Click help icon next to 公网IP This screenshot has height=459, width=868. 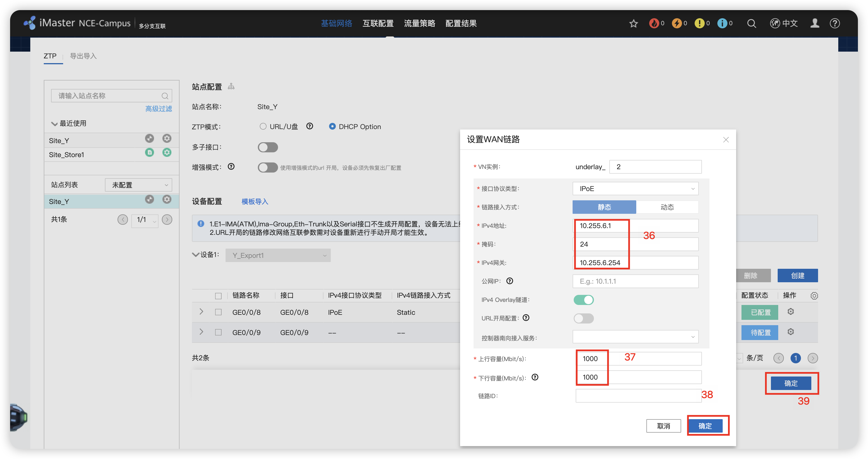coord(509,281)
